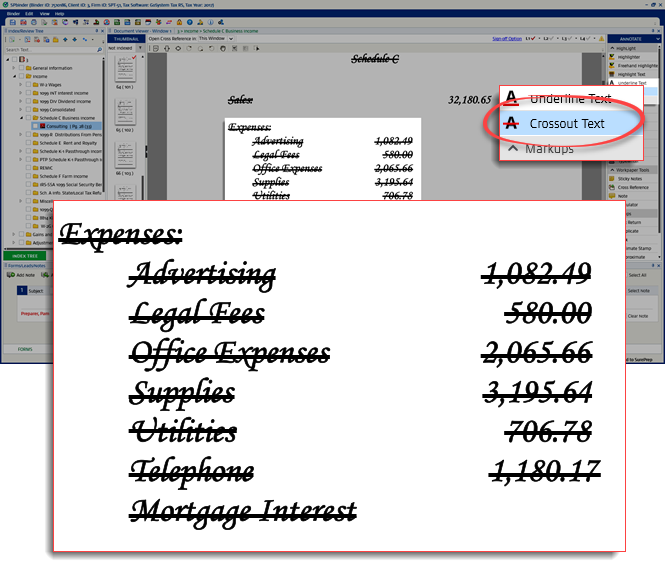Viewport: 665px width, 567px height.
Task: Click the search magnifier in Search Text box
Action: 99,50
